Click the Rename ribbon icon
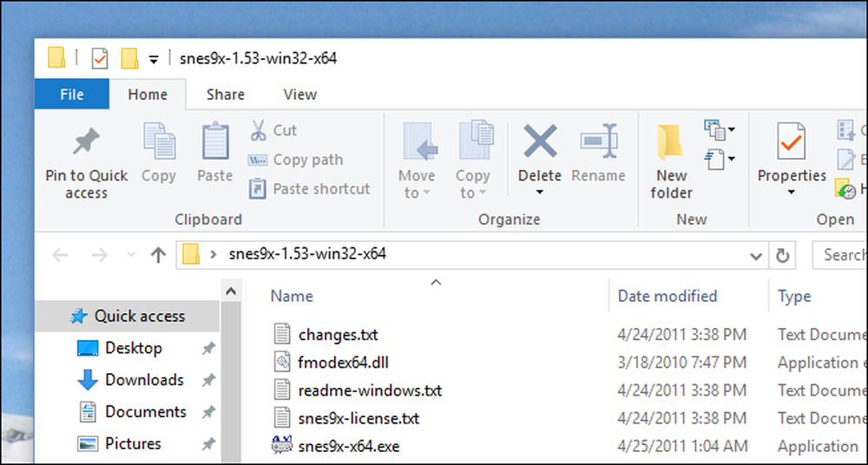 click(598, 141)
